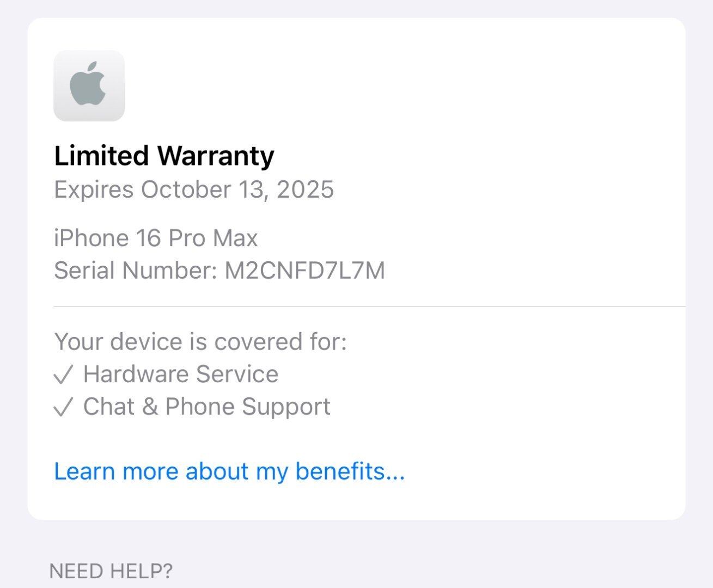The image size is (713, 588).
Task: Click the Hardware Service text
Action: pyautogui.click(x=181, y=374)
